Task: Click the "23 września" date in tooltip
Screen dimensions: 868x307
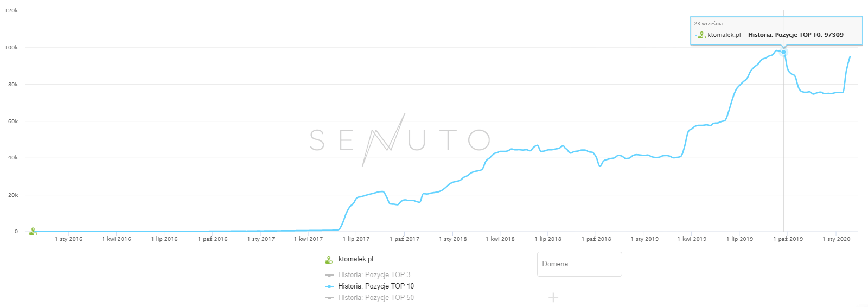Action: pos(709,24)
